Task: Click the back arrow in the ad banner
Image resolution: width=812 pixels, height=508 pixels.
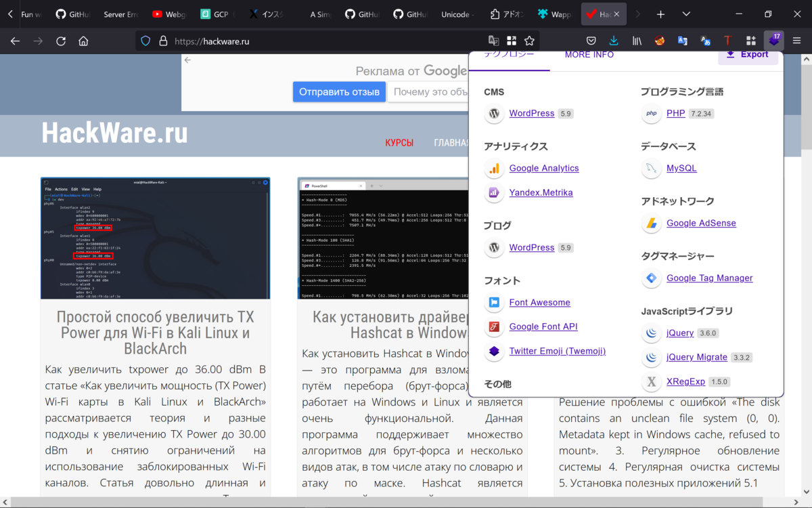Action: [188, 60]
